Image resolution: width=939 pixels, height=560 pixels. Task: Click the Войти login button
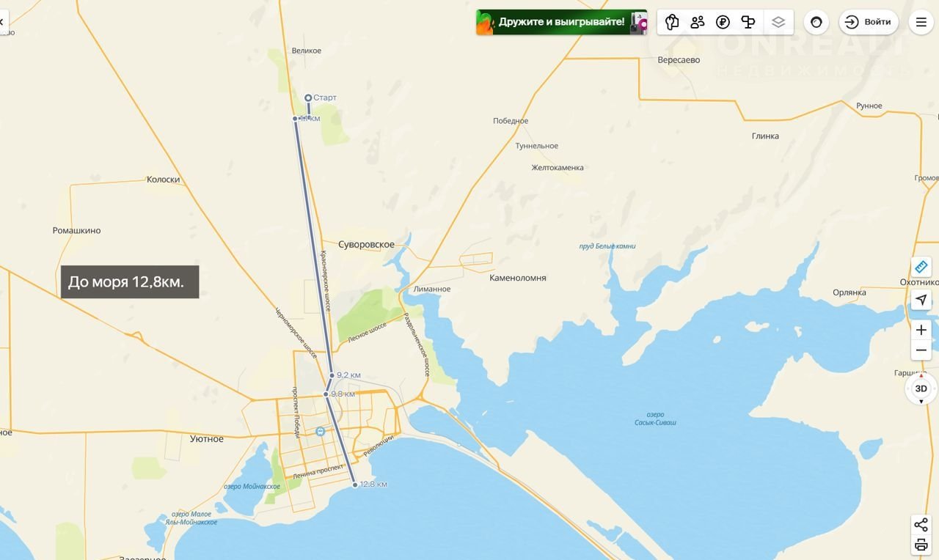pyautogui.click(x=869, y=22)
